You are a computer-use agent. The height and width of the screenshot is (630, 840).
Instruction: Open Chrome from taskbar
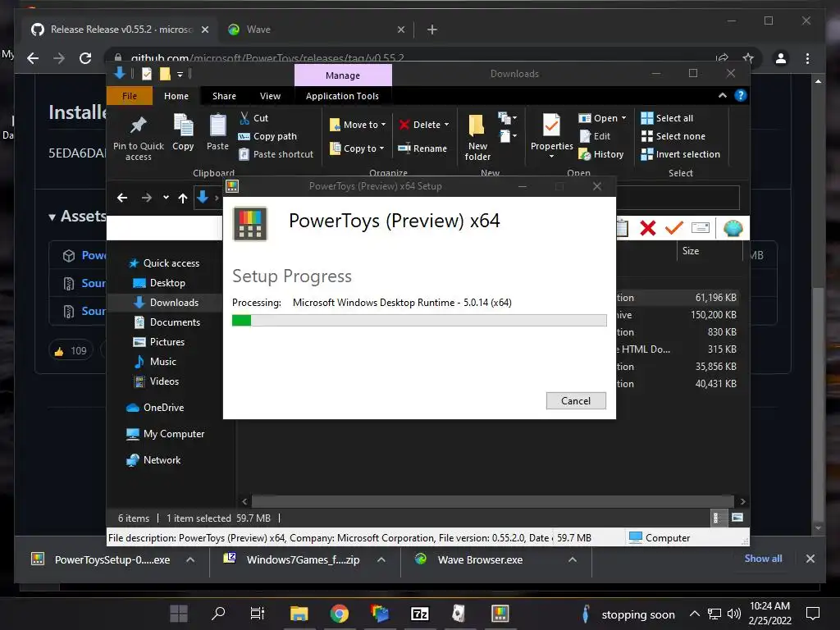pos(339,614)
